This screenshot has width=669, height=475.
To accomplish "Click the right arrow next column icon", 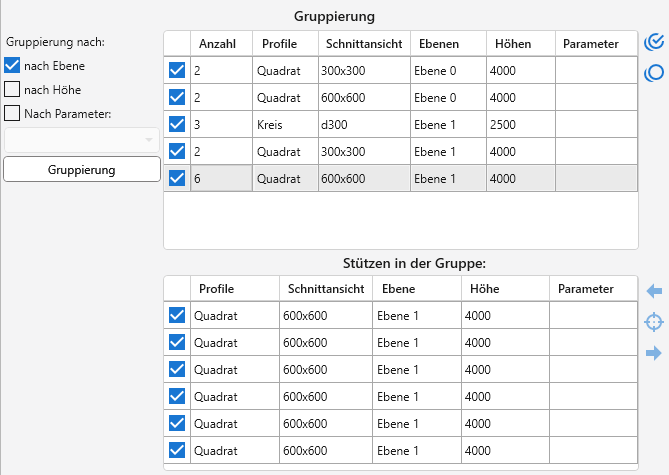I will coord(655,353).
